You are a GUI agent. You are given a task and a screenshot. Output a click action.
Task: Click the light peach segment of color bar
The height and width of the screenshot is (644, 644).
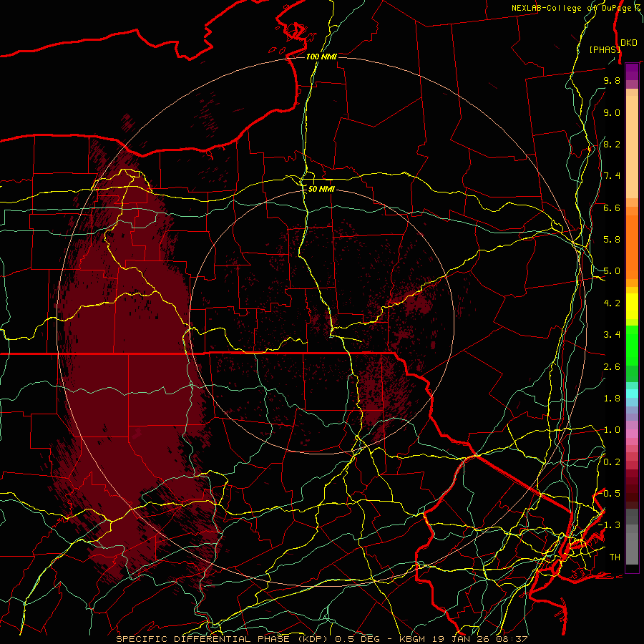632,147
